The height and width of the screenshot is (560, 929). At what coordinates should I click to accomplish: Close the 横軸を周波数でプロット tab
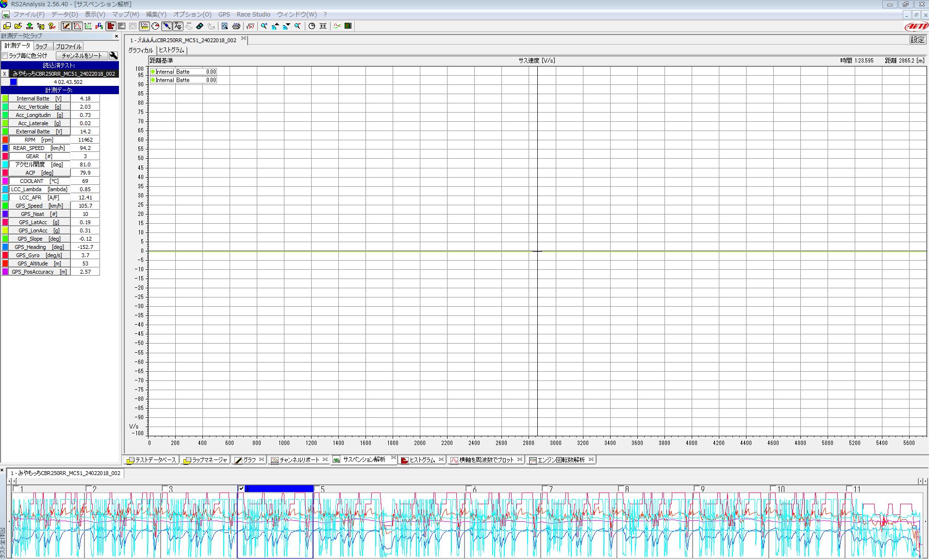click(520, 459)
